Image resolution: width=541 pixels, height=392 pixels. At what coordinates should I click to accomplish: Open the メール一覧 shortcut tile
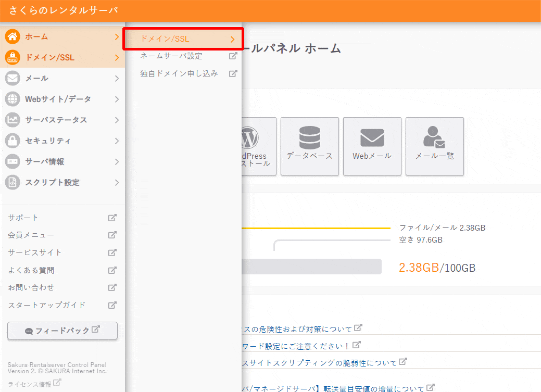434,146
